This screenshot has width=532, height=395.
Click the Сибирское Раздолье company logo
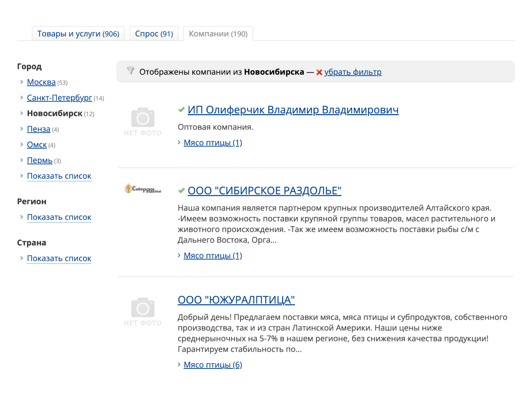pyautogui.click(x=142, y=189)
